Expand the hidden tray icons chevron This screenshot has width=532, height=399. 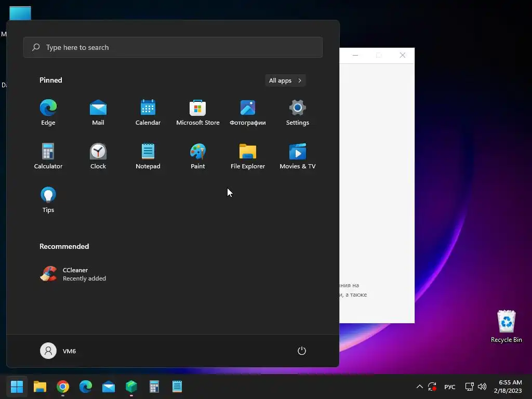coord(420,387)
